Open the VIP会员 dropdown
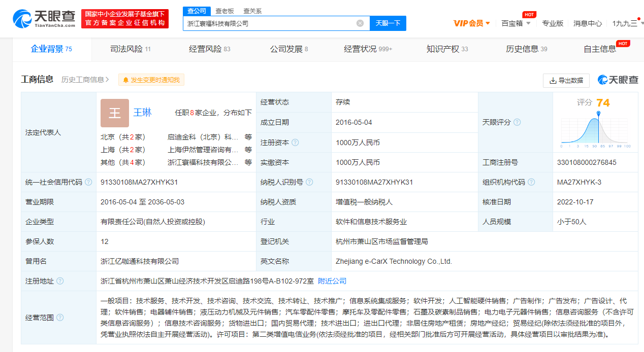 point(471,23)
